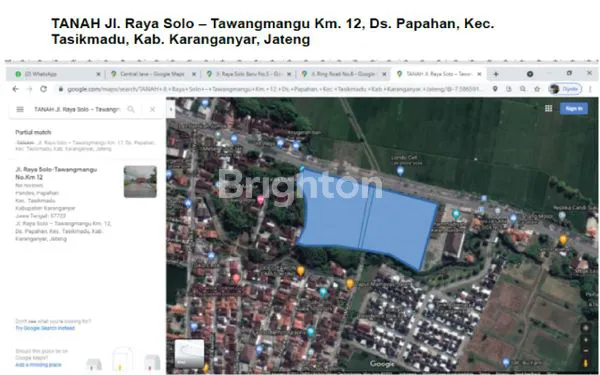Click the teal marker right of the blue plot
The width and height of the screenshot is (600, 375).
pyautogui.click(x=456, y=215)
